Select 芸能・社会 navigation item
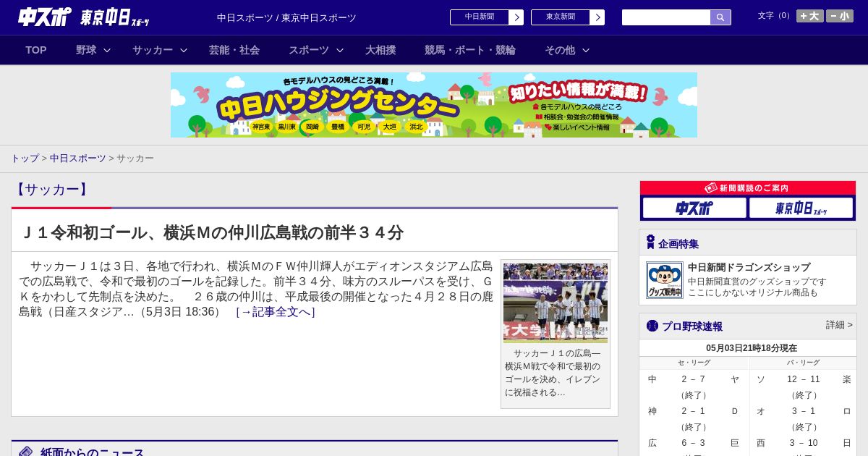 (x=234, y=50)
